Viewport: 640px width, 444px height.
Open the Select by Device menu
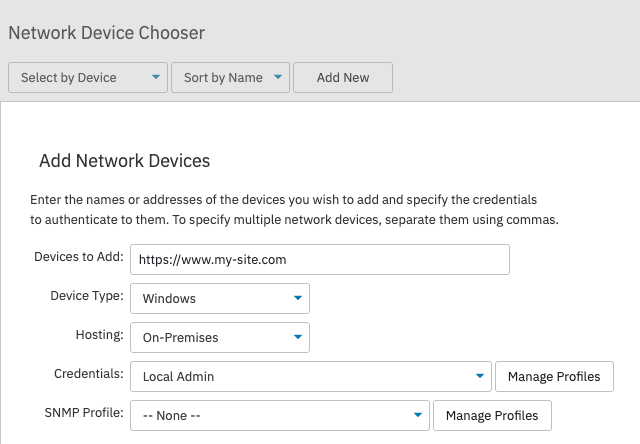click(88, 78)
